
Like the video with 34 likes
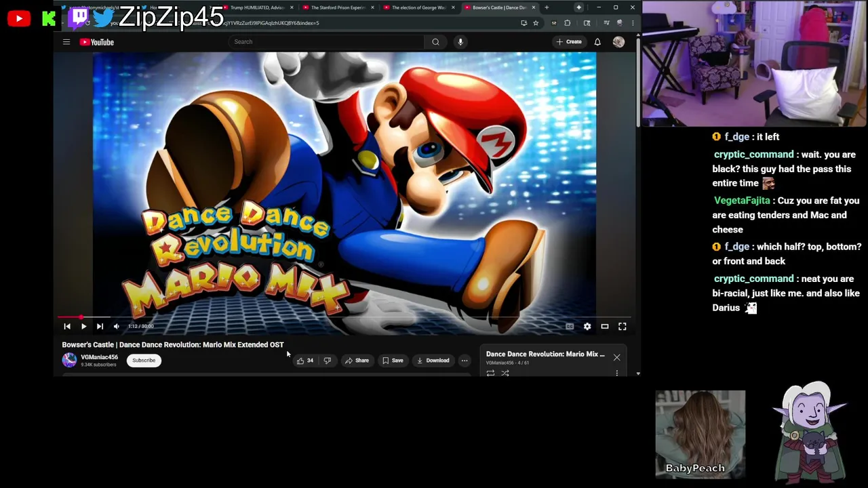305,361
